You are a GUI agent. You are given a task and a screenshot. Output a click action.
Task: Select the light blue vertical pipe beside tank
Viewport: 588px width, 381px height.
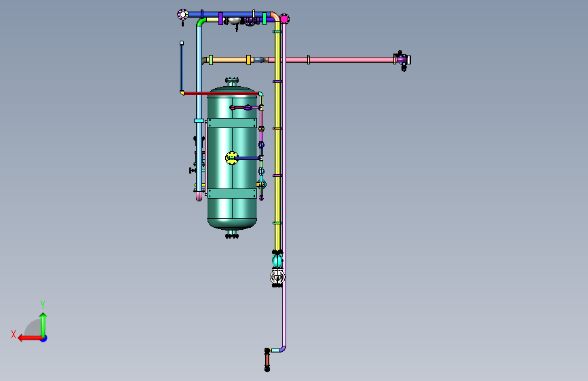pyautogui.click(x=199, y=108)
